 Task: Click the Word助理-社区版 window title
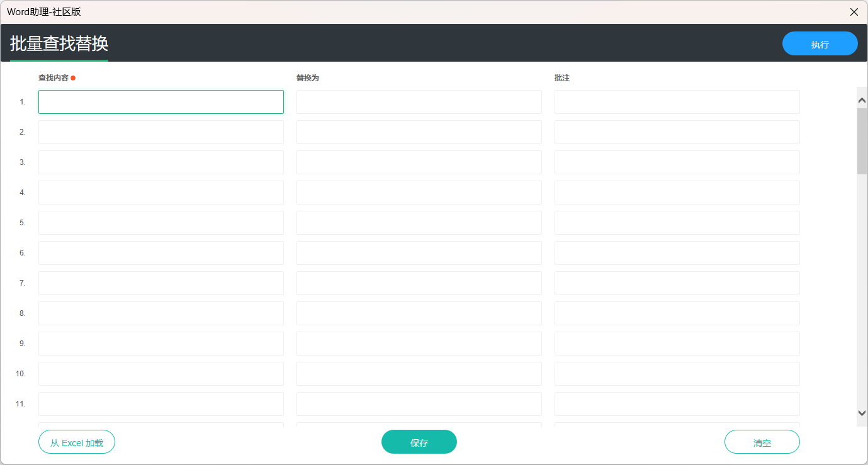click(x=44, y=12)
